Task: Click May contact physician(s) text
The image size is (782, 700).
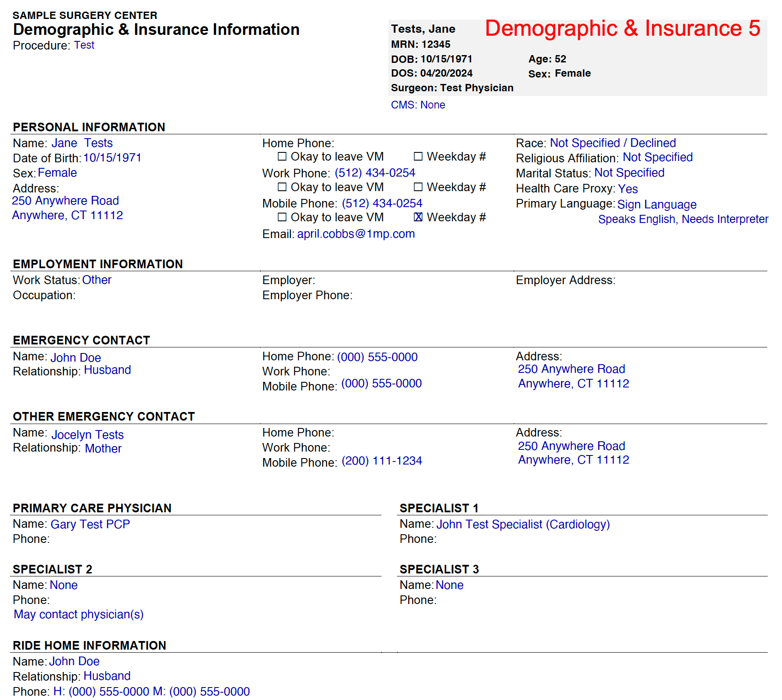Action: point(79,614)
